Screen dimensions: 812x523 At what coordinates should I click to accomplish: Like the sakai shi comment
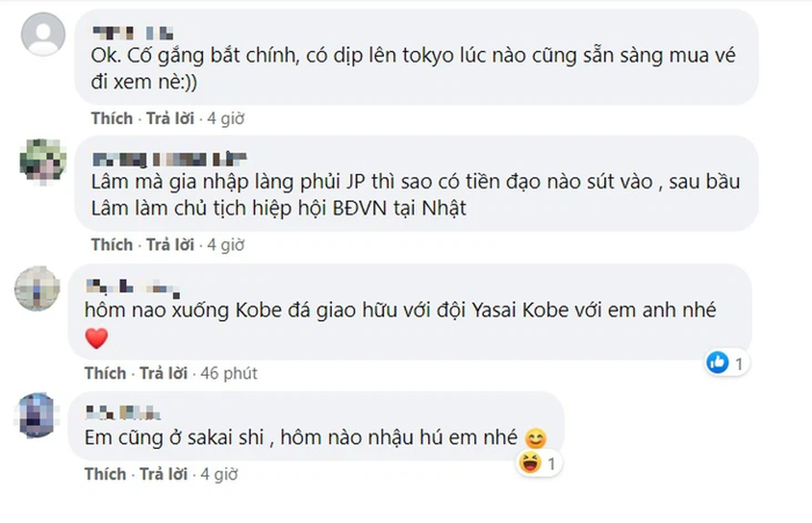point(105,474)
